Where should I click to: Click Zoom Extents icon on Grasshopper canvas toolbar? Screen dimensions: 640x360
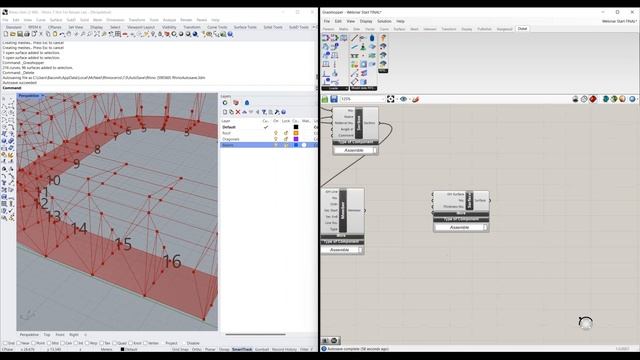tap(391, 99)
